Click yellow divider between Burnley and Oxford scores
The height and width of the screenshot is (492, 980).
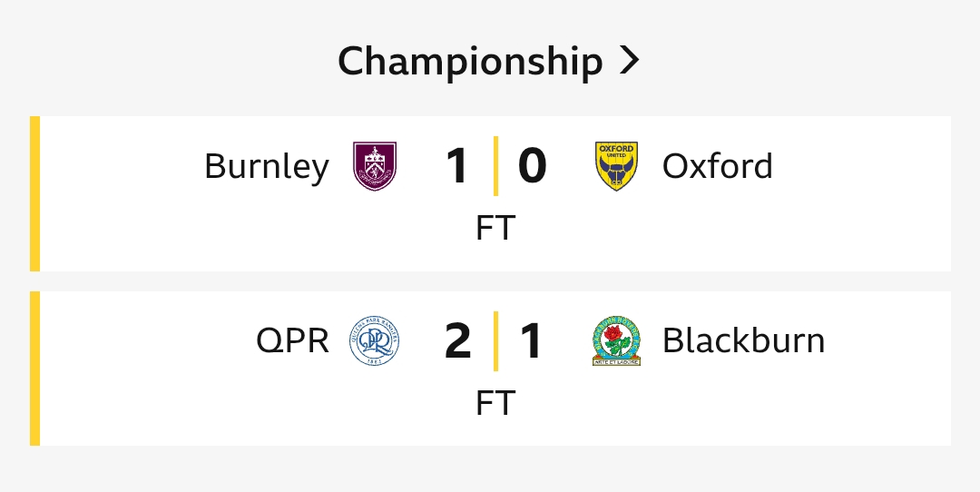click(495, 166)
